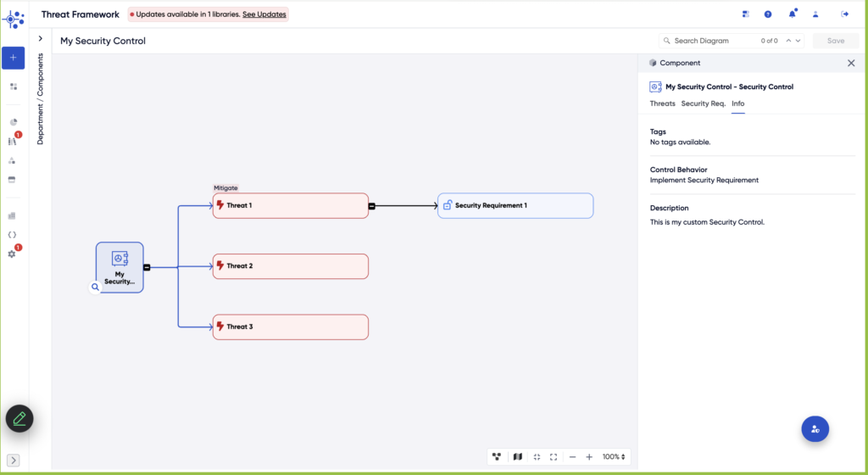The width and height of the screenshot is (868, 475).
Task: Open the user profile icon
Action: (815, 14)
